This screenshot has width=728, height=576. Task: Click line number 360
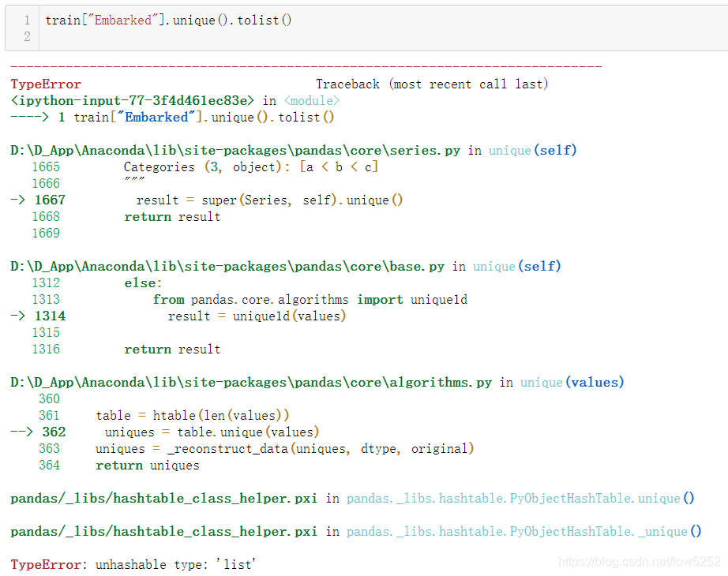click(x=49, y=399)
